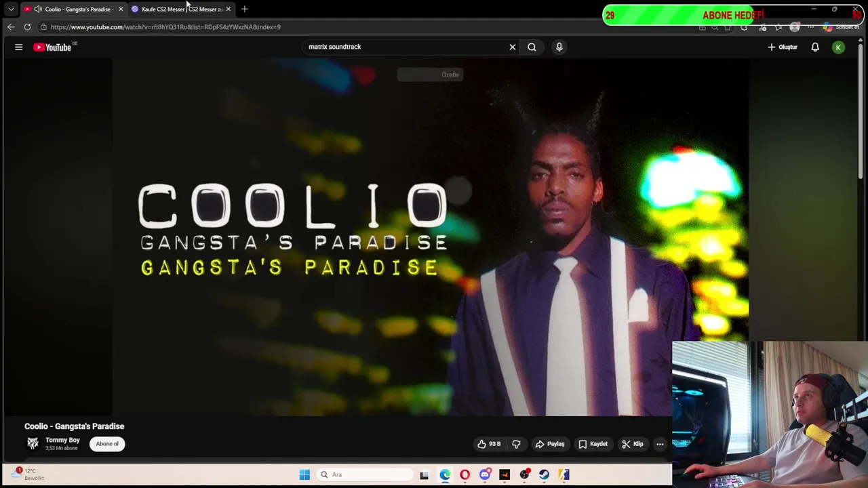Open the weather widget showing 12°C
Image resolution: width=868 pixels, height=488 pixels.
(27, 474)
